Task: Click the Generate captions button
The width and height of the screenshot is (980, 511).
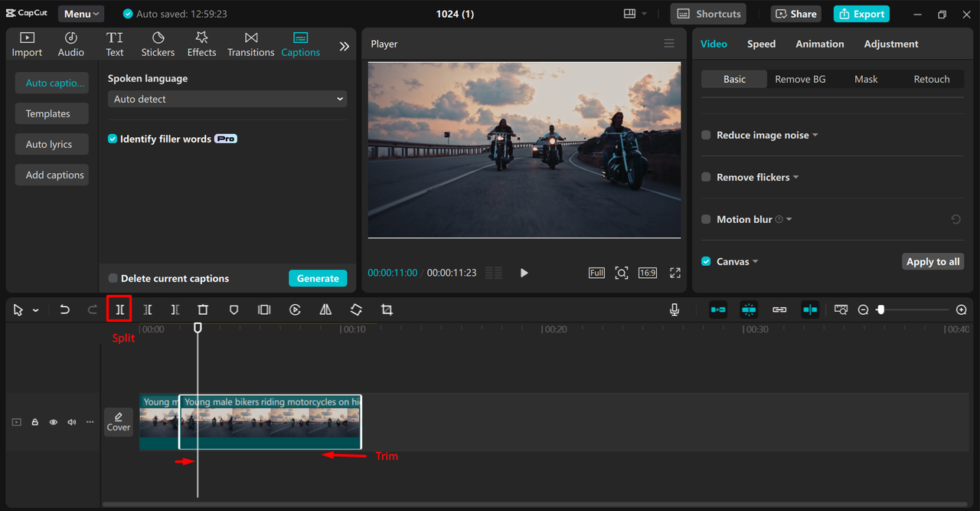Action: click(x=318, y=278)
